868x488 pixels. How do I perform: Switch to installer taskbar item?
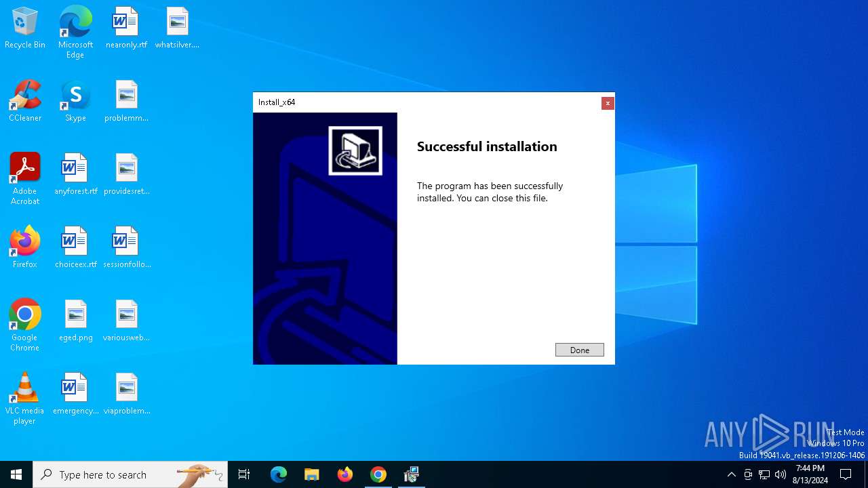click(412, 474)
